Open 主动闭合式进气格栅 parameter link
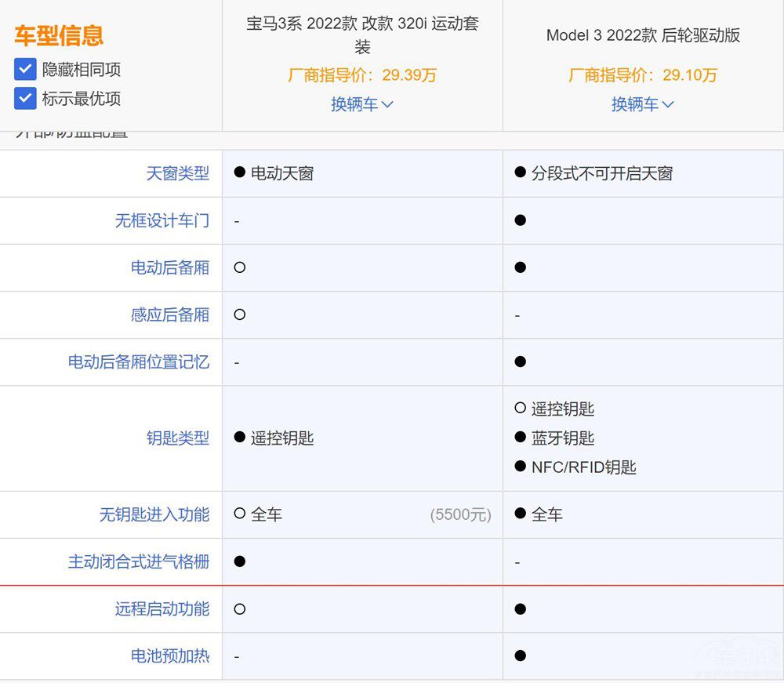 (x=138, y=561)
